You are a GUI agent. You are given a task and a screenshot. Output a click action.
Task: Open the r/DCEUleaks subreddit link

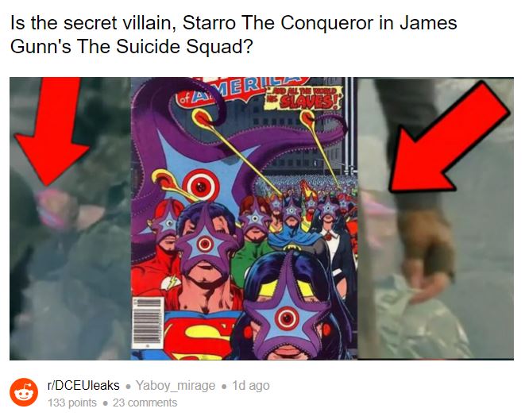[x=83, y=386]
